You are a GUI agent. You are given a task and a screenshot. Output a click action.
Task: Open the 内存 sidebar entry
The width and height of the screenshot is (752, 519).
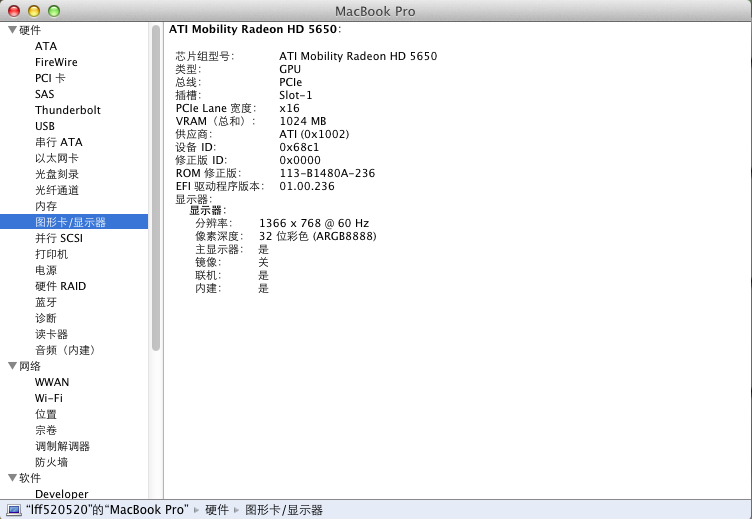(x=46, y=206)
